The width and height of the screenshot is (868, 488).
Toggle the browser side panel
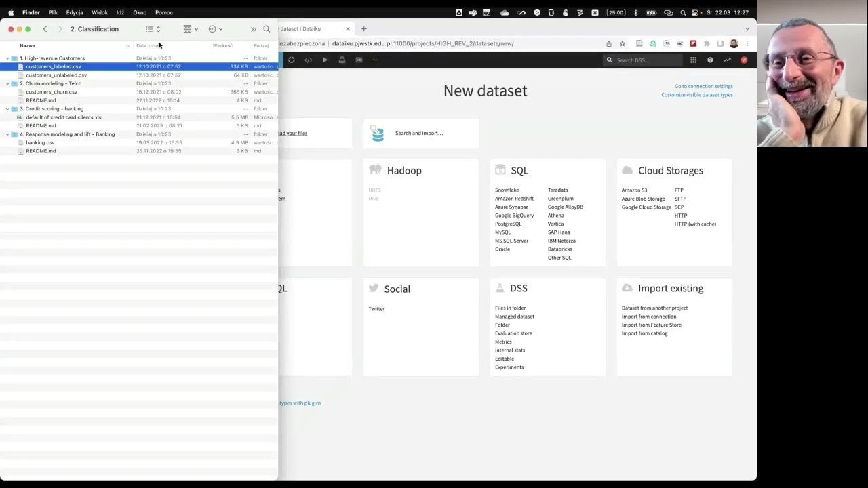(x=720, y=43)
